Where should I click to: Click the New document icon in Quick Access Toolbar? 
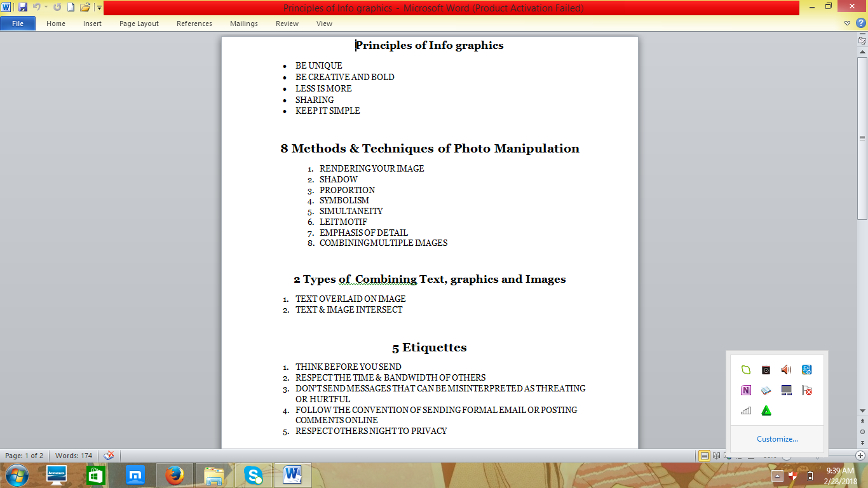71,8
